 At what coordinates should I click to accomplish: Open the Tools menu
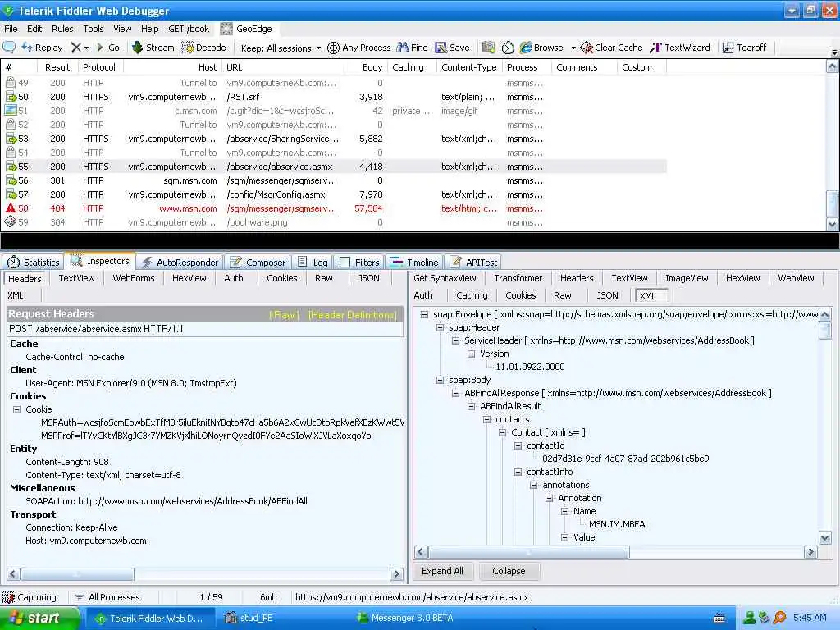click(x=94, y=29)
